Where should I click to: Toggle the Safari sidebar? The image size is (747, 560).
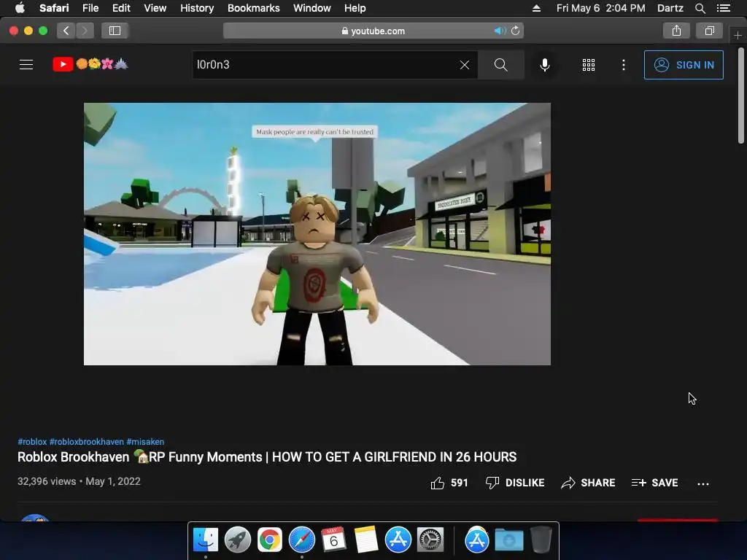coord(115,31)
